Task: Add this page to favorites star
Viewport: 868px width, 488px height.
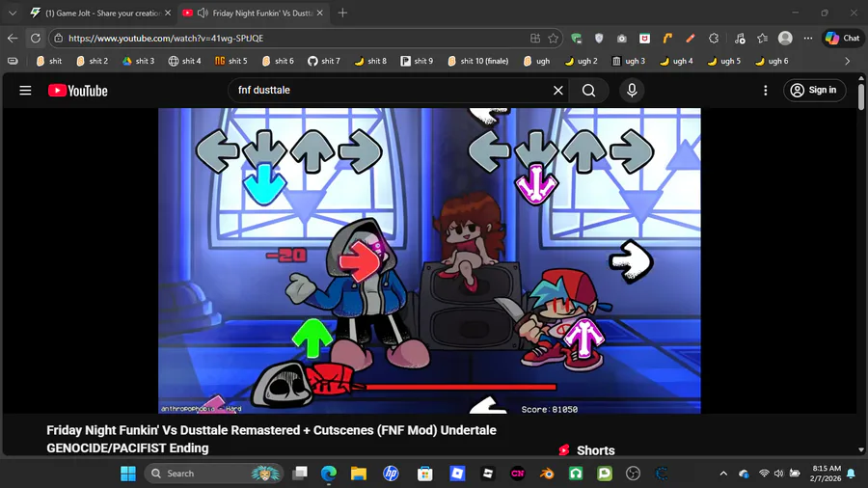Action: point(553,39)
